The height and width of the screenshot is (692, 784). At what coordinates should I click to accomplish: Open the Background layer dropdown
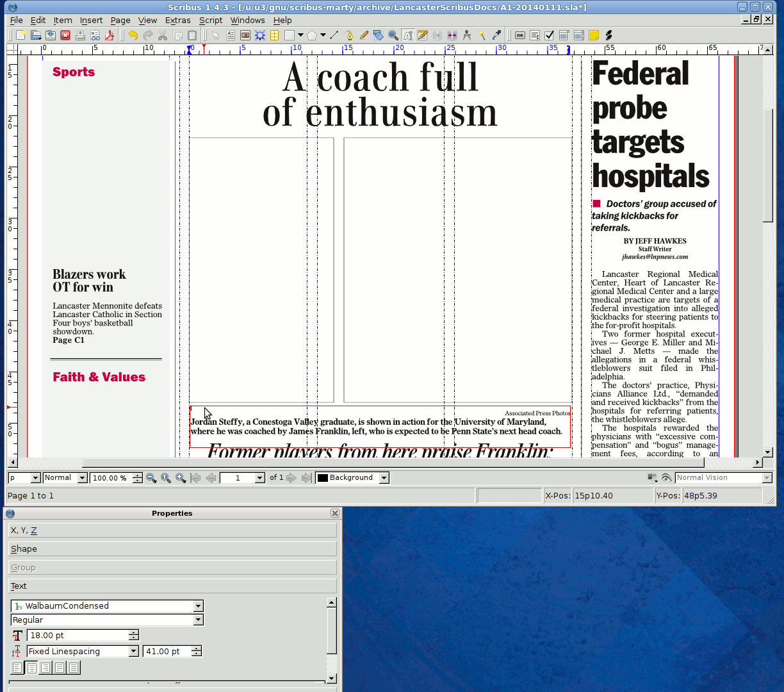coord(384,478)
